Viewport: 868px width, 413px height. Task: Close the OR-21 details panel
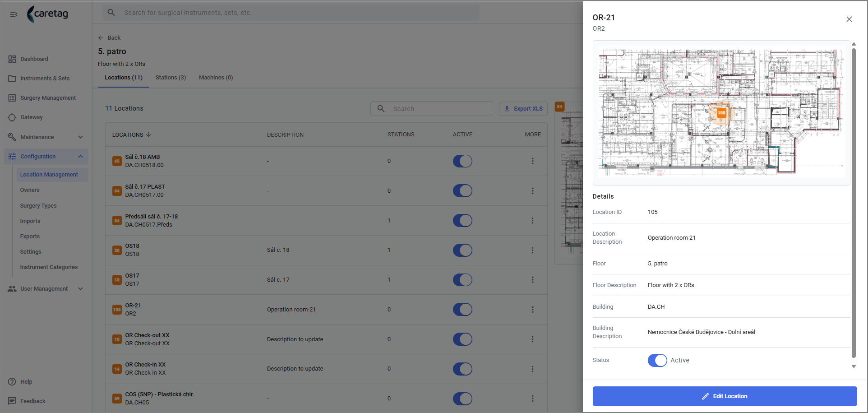click(849, 19)
